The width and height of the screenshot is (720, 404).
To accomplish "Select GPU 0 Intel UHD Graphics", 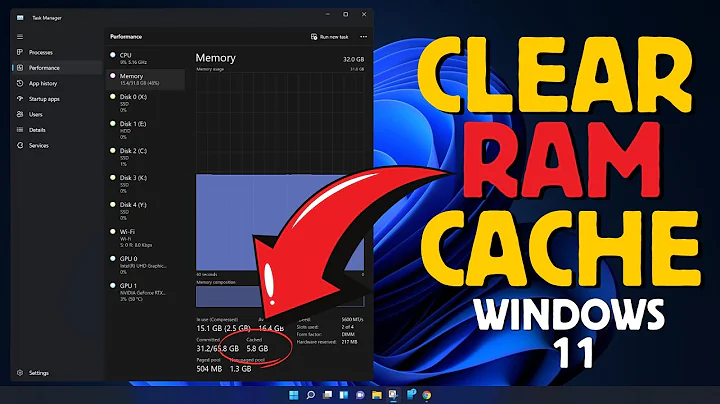I will (145, 265).
